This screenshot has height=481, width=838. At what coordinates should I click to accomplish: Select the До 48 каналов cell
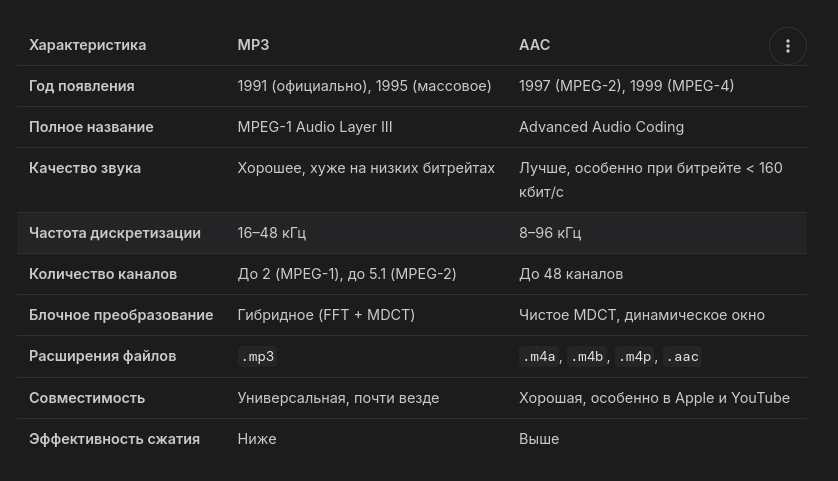[570, 274]
